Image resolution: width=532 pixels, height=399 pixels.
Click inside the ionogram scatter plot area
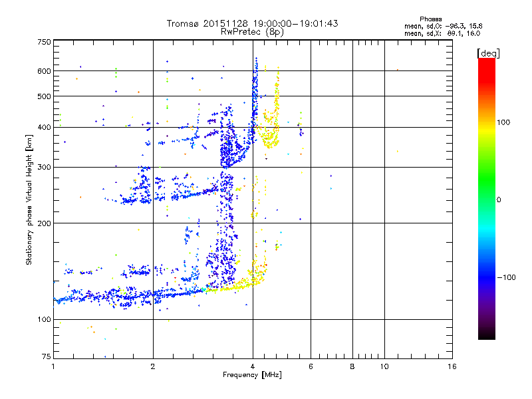pos(253,199)
